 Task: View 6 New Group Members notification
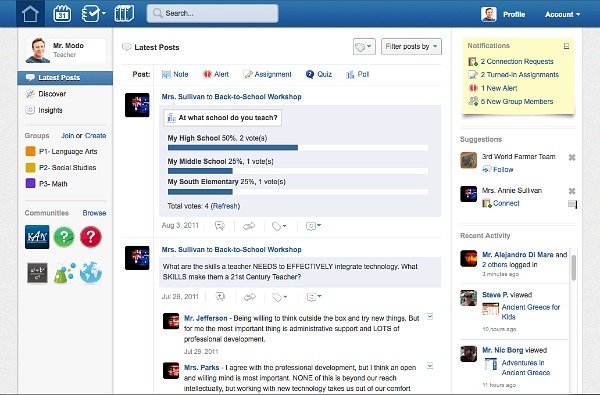click(517, 101)
